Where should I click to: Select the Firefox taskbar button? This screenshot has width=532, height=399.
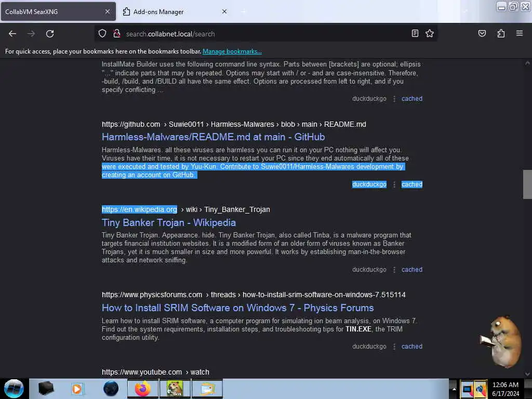(x=143, y=389)
